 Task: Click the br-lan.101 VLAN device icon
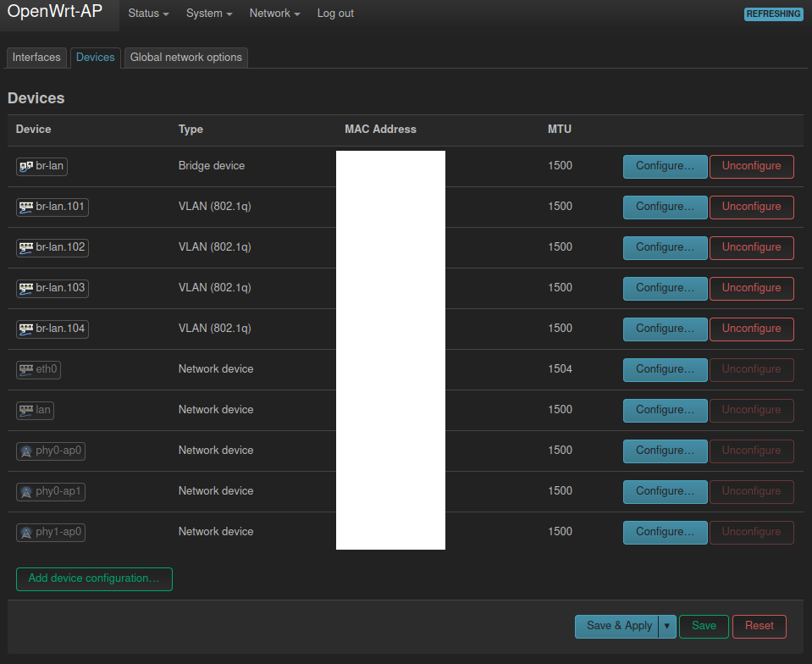click(x=26, y=207)
